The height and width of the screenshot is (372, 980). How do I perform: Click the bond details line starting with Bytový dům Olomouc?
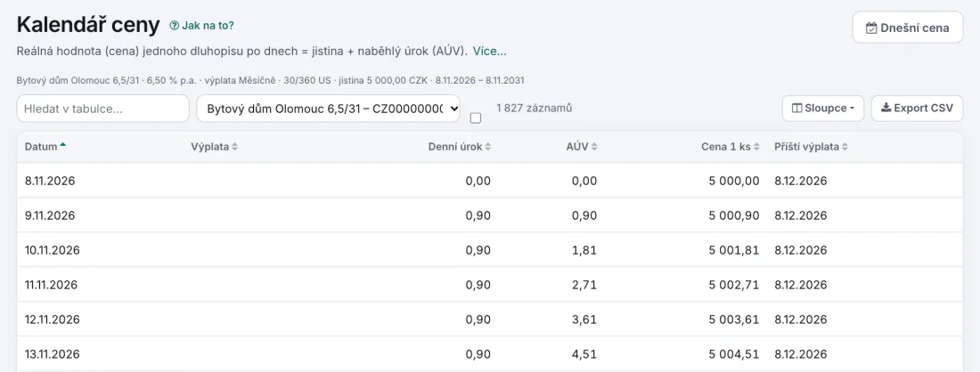[x=271, y=80]
